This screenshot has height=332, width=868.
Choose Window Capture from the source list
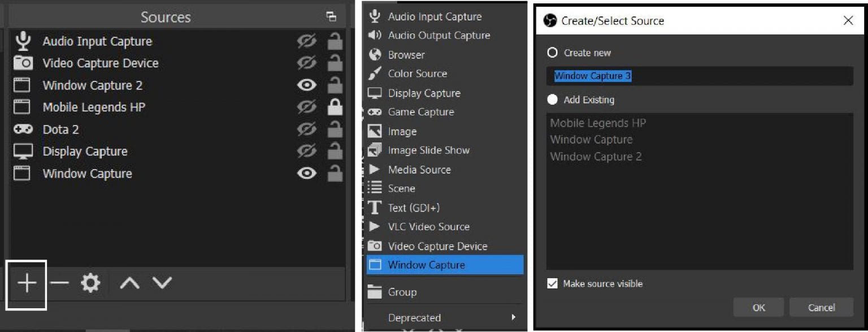427,265
